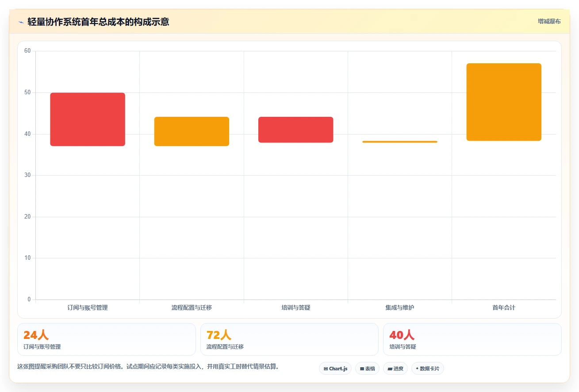579x392 pixels.
Task: Click the red 培训与答疑 bar
Action: coord(295,130)
